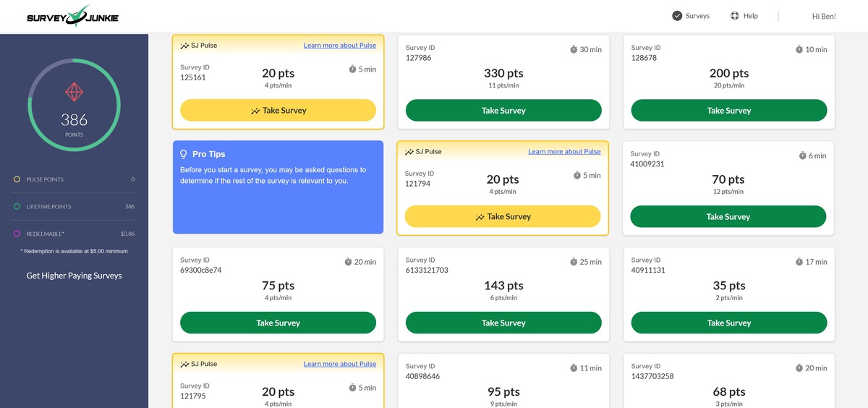The width and height of the screenshot is (868, 408).
Task: Click Get Higher Paying Surveys link
Action: pyautogui.click(x=74, y=276)
